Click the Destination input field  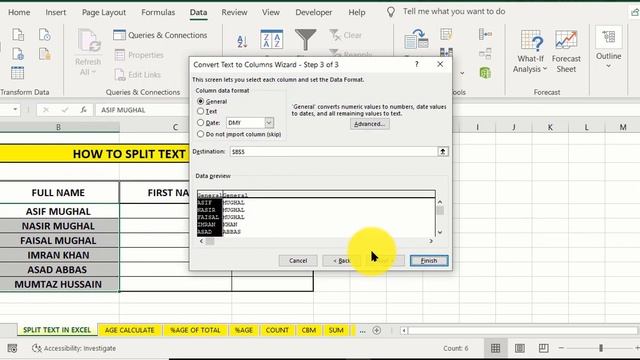click(333, 151)
